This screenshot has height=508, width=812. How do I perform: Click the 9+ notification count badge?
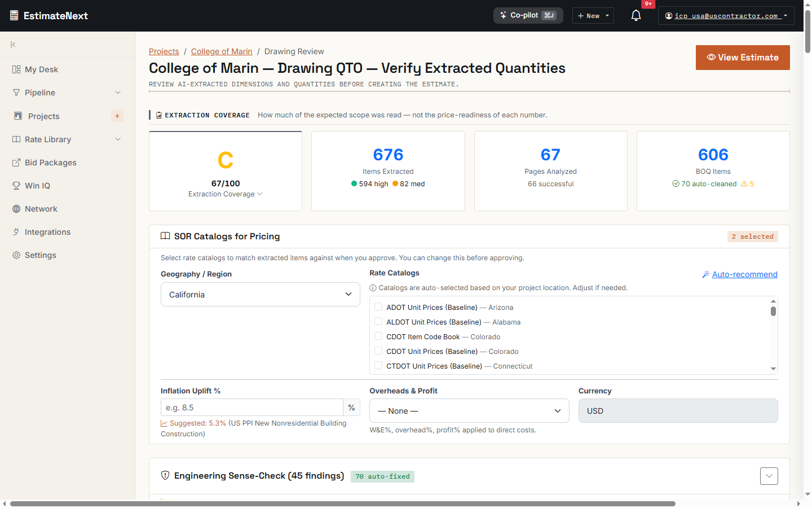tap(648, 4)
